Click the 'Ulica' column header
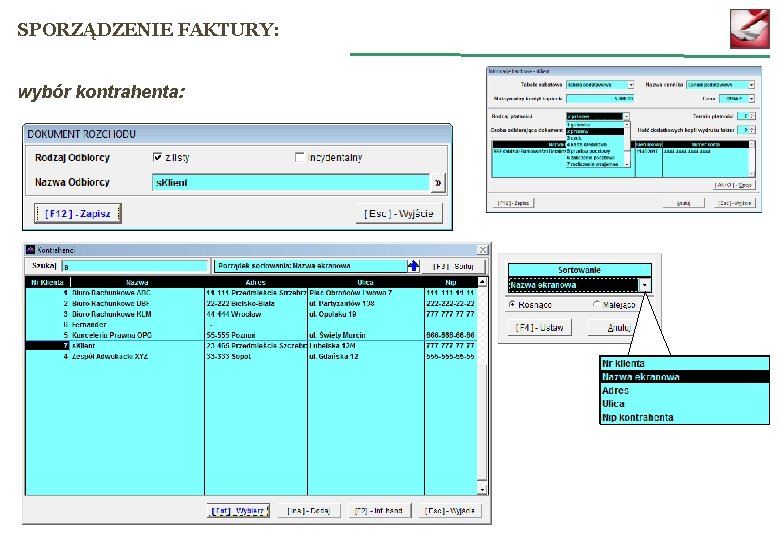 click(366, 282)
